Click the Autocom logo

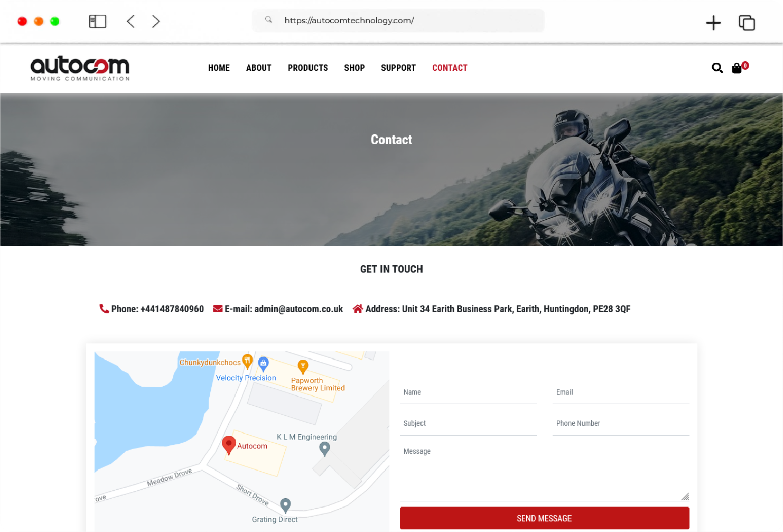[x=80, y=68]
